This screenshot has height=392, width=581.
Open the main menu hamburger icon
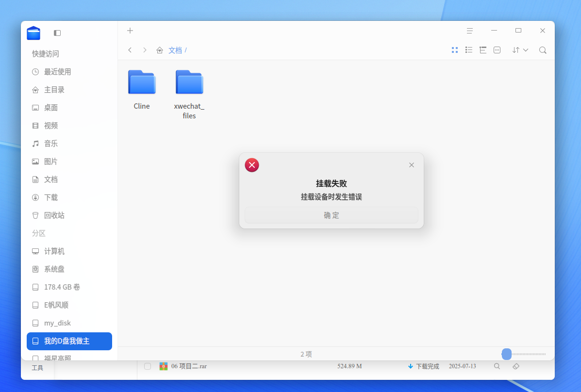(469, 31)
